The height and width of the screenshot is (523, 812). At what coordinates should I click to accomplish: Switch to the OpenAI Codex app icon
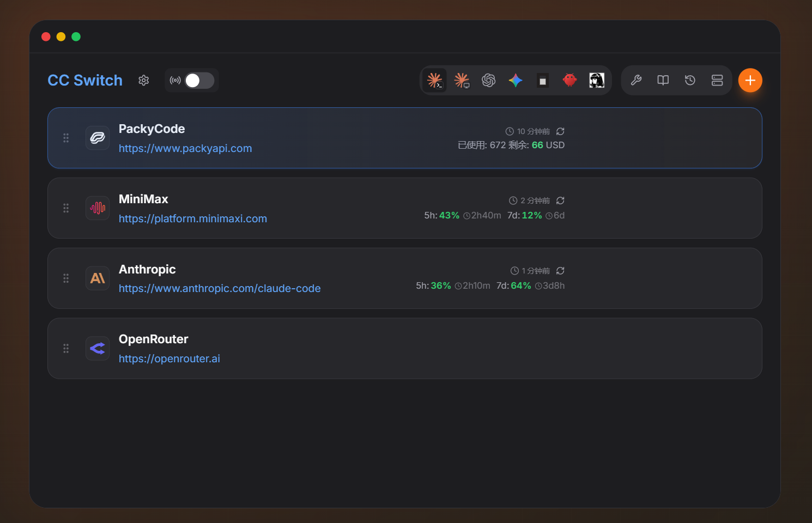[489, 81]
